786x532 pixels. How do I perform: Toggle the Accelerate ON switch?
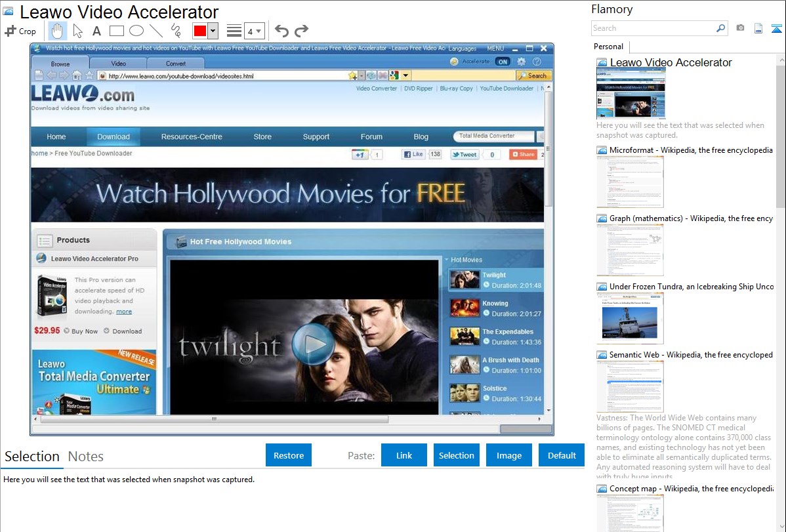point(503,62)
